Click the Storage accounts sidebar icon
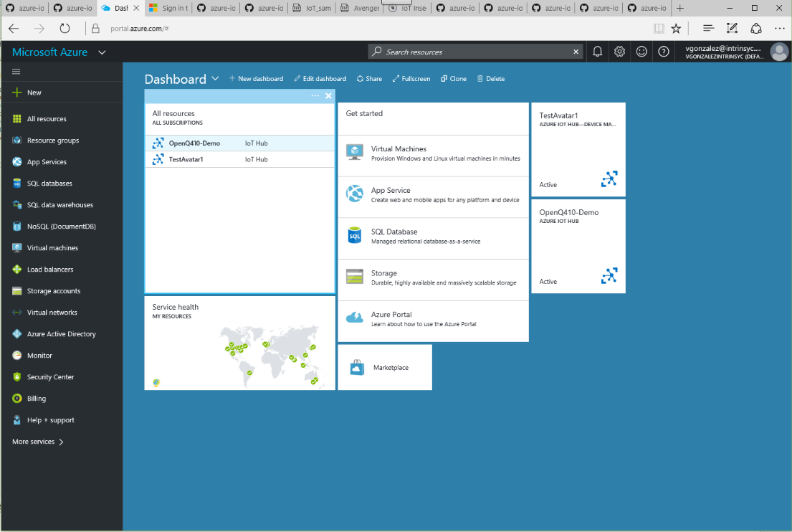 pos(17,291)
